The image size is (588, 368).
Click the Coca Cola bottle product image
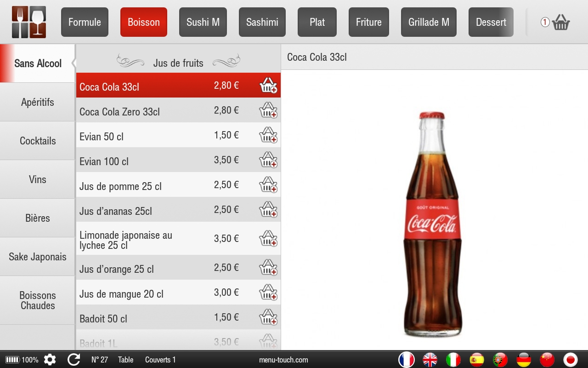pos(433,224)
